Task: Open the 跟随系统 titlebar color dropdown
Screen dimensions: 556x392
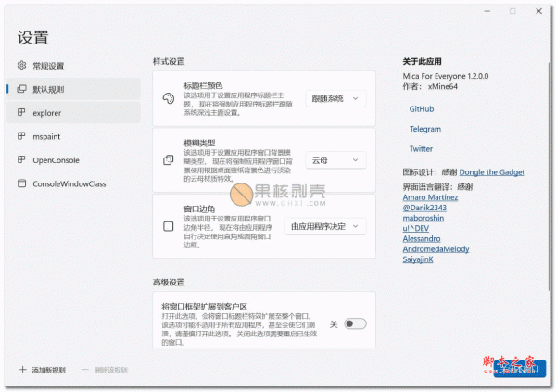Action: coord(335,98)
